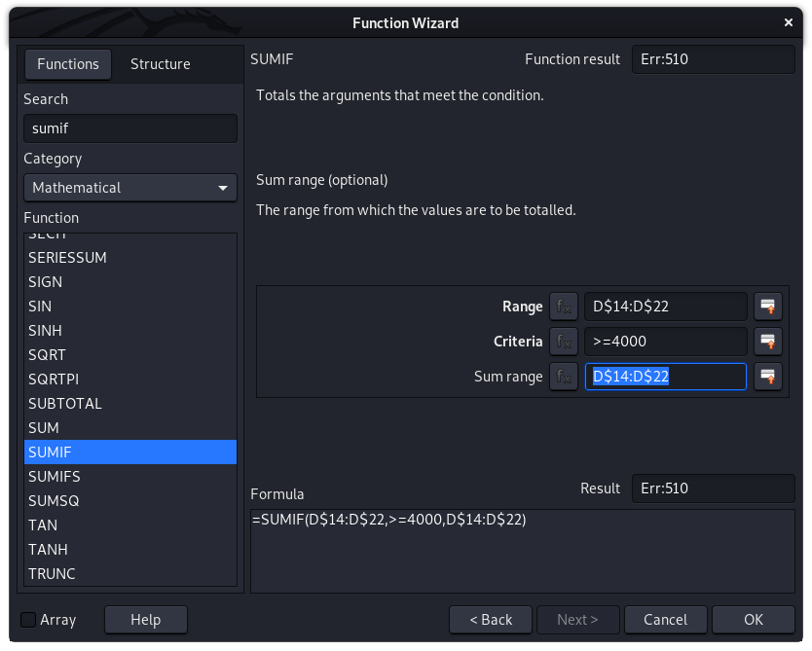Select SUMIFS in the function list
This screenshot has height=651, width=812.
[130, 477]
